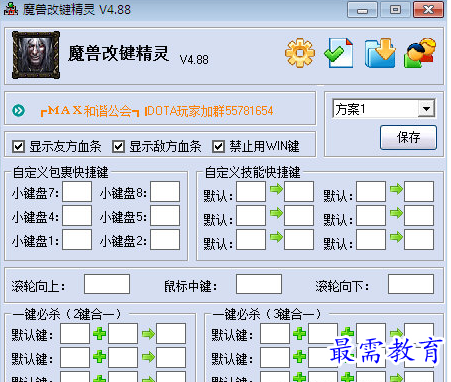
Task: Click the 滚轮向上 input box
Action: 107,284
